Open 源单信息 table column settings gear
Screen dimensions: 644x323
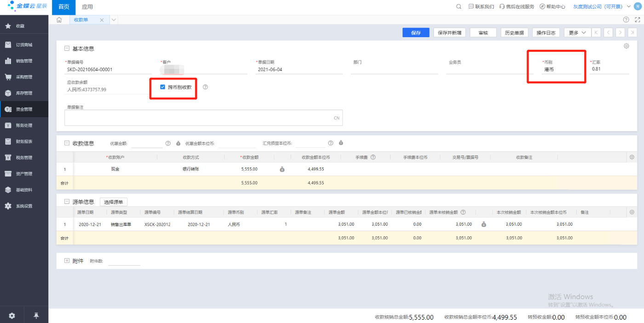click(632, 212)
